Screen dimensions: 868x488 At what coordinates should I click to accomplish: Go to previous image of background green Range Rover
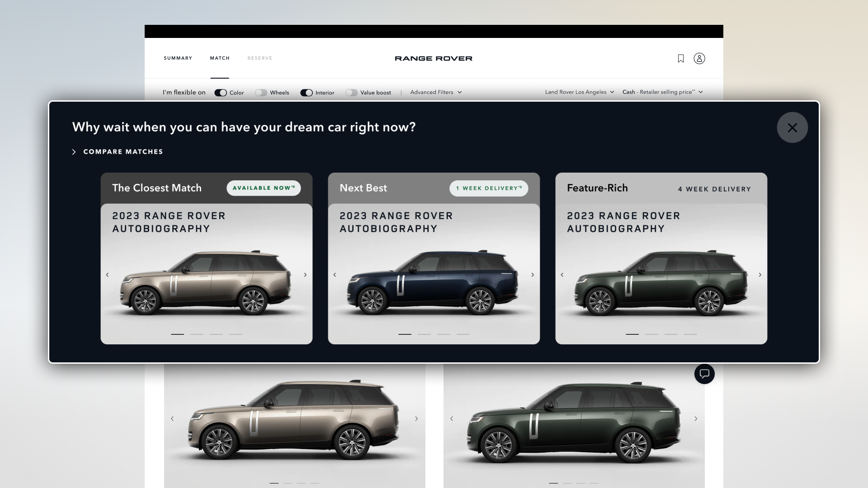click(x=452, y=419)
